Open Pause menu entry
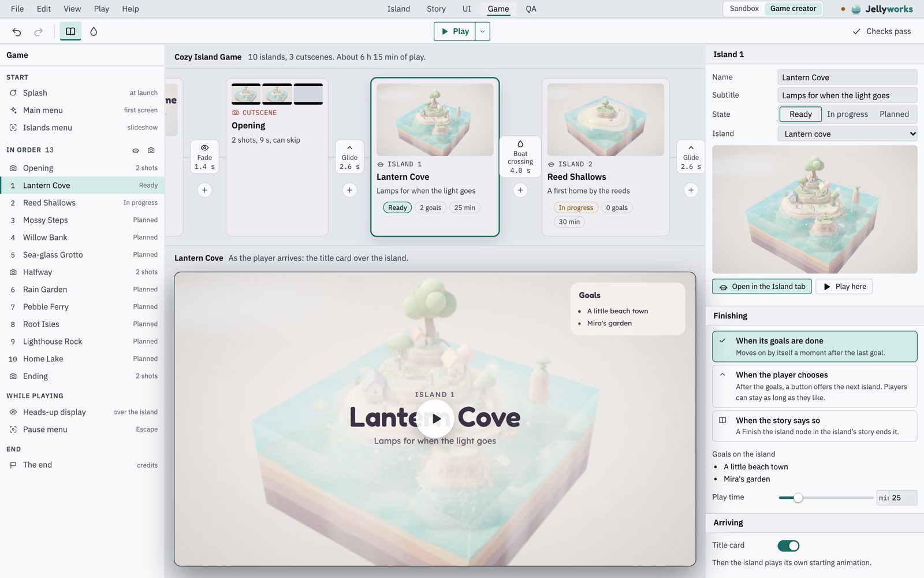Screen dimensions: 924x578 click(x=82, y=429)
